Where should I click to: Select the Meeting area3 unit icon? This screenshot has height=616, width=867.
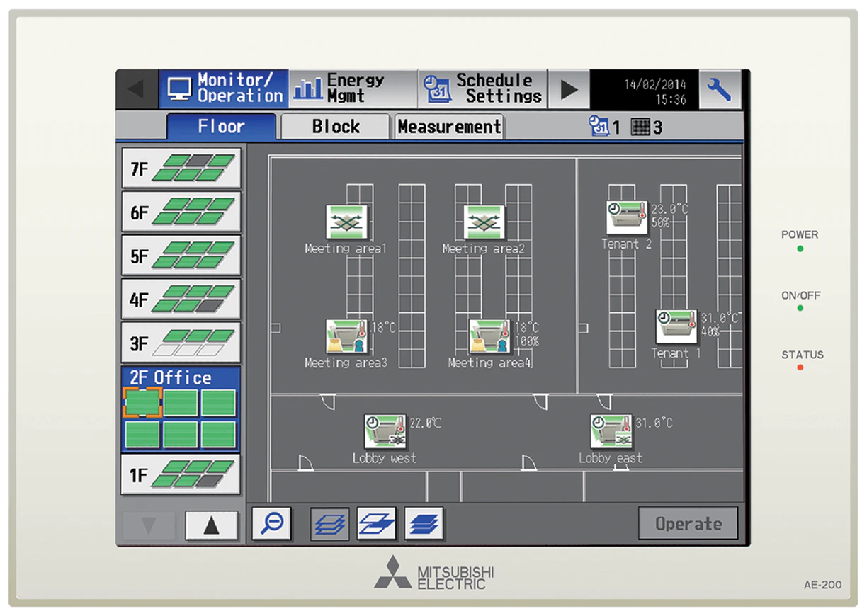(347, 336)
